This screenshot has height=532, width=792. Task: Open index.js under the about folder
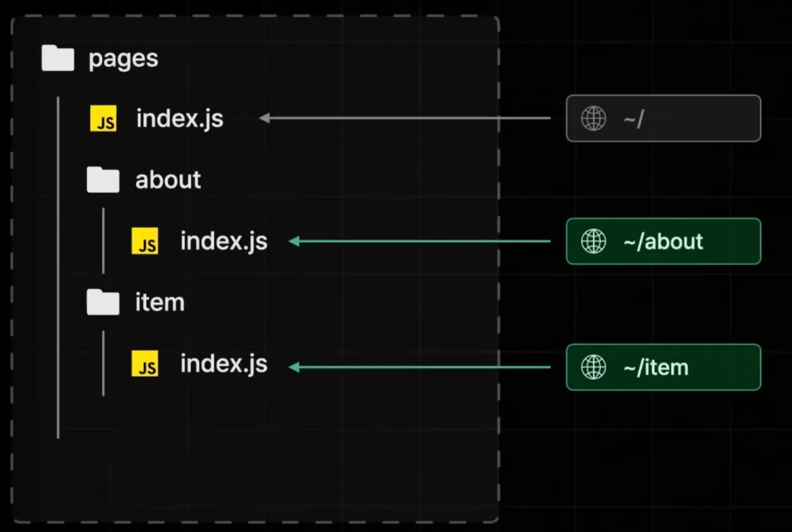[x=224, y=241]
